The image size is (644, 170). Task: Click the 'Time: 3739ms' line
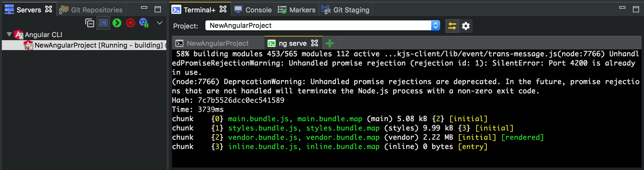[x=198, y=109]
